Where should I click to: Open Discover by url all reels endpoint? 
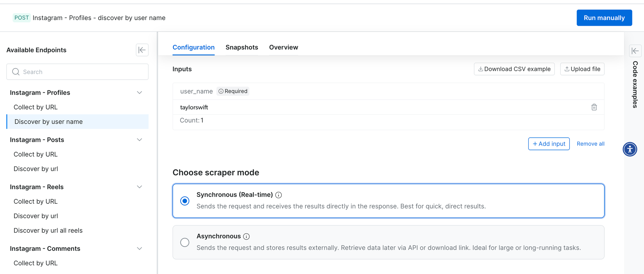[48, 230]
